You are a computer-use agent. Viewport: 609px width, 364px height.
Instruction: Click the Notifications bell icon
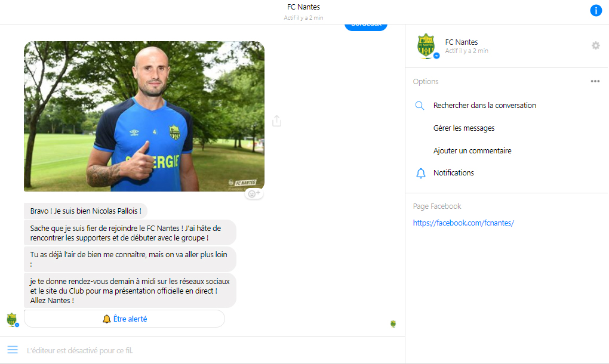coord(421,173)
